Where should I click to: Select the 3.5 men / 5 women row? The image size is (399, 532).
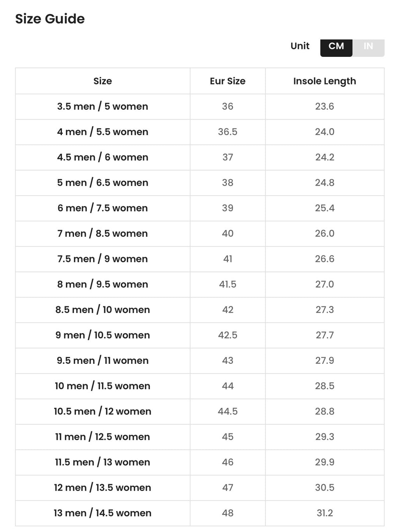click(x=199, y=107)
